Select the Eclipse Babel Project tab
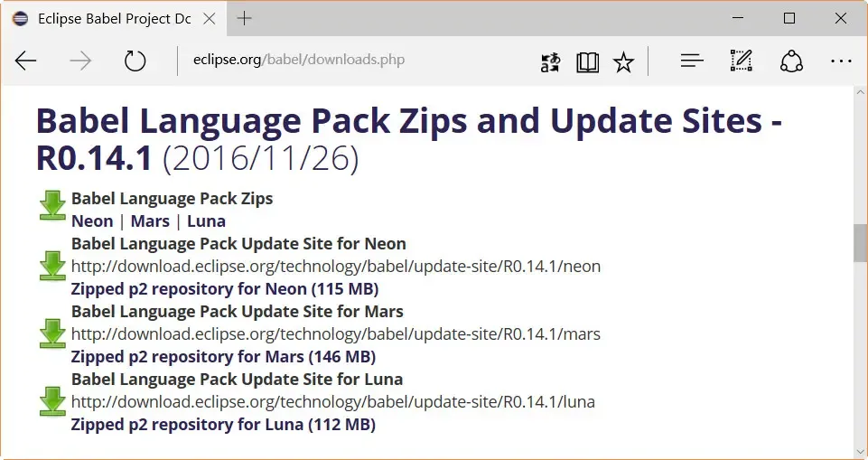868x460 pixels. click(107, 19)
